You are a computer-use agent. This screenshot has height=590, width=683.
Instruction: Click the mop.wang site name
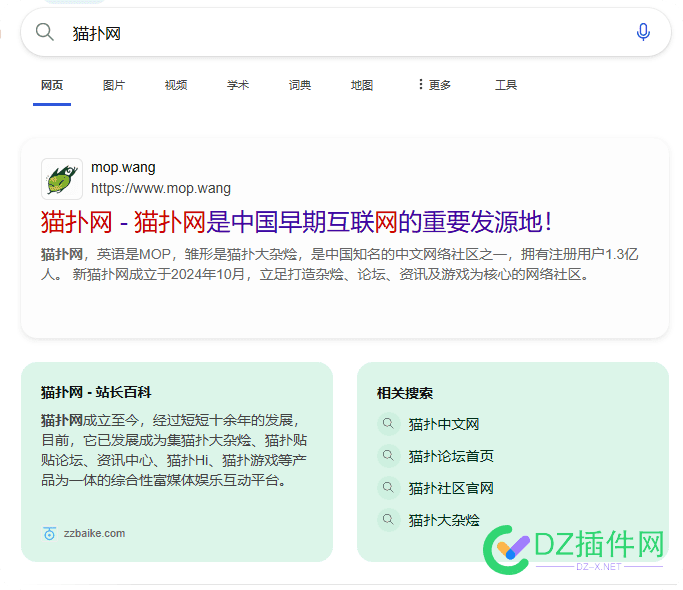[123, 167]
